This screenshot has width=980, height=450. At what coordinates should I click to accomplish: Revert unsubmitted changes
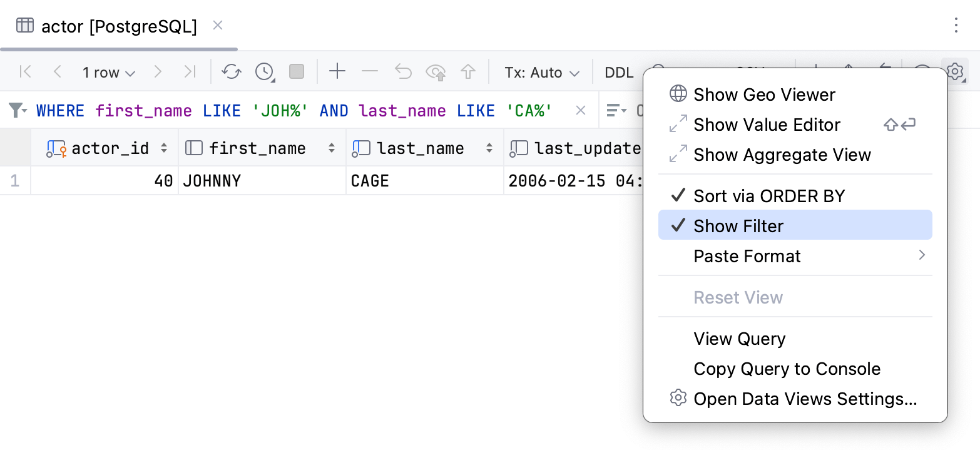(x=403, y=71)
